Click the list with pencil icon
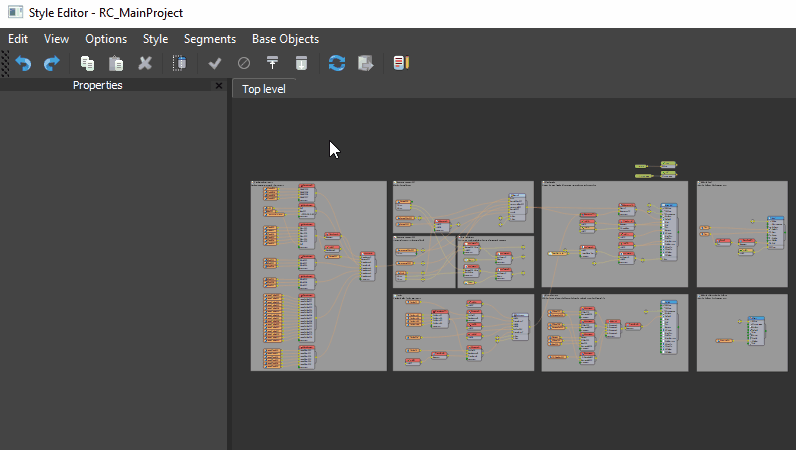The height and width of the screenshot is (450, 796). 401,63
